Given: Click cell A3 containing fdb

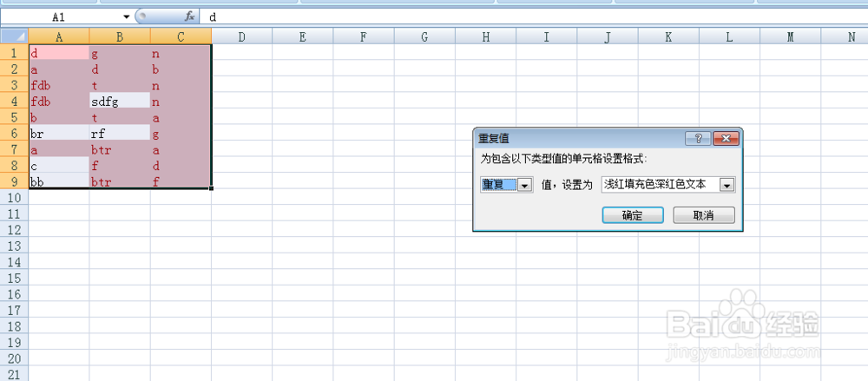Looking at the screenshot, I should [x=59, y=85].
